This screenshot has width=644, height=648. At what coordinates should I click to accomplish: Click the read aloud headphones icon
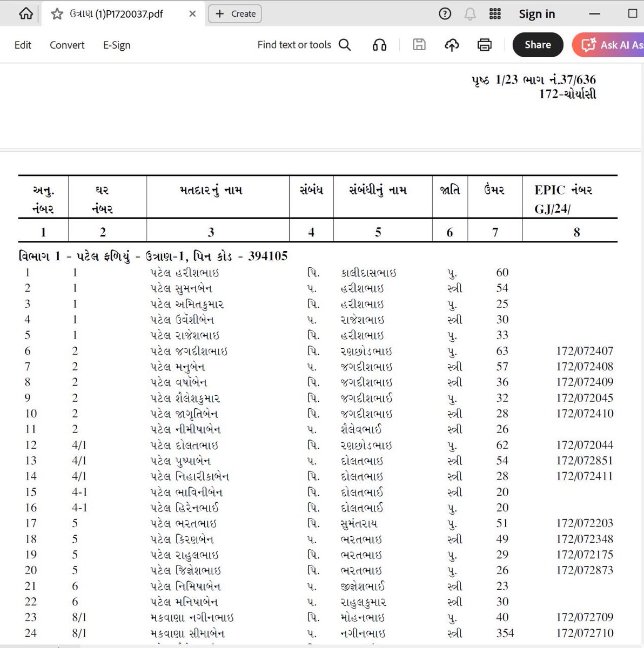point(379,45)
